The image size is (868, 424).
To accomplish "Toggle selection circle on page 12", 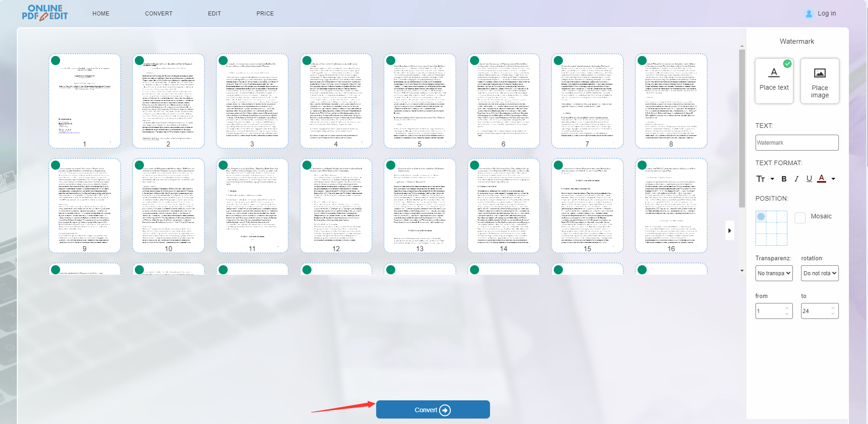I will tap(307, 165).
